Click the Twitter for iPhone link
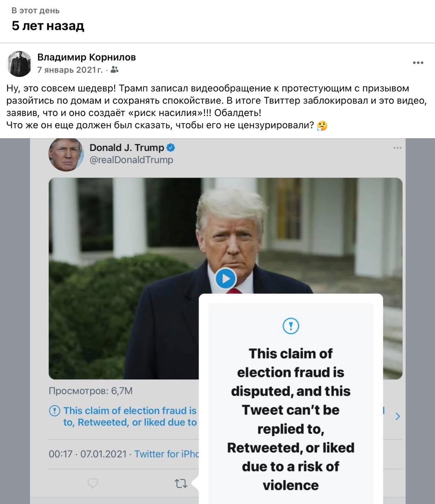Screen dimensions: 435x504 pyautogui.click(x=167, y=454)
